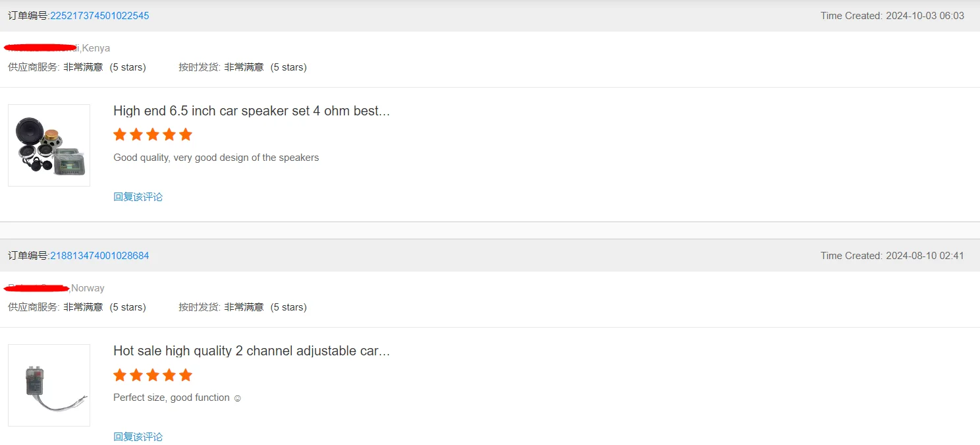Click third star of speaker set review
980x445 pixels.
[x=153, y=134]
